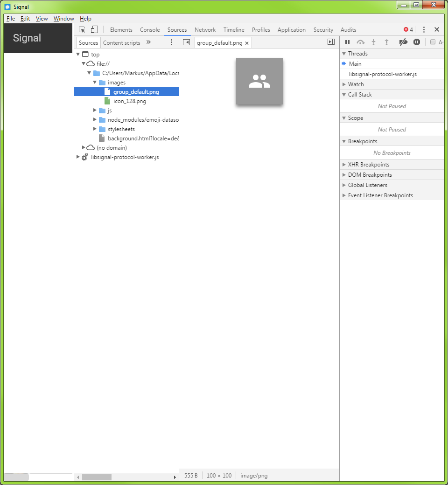Open the Console tab
The width and height of the screenshot is (448, 485).
(150, 30)
